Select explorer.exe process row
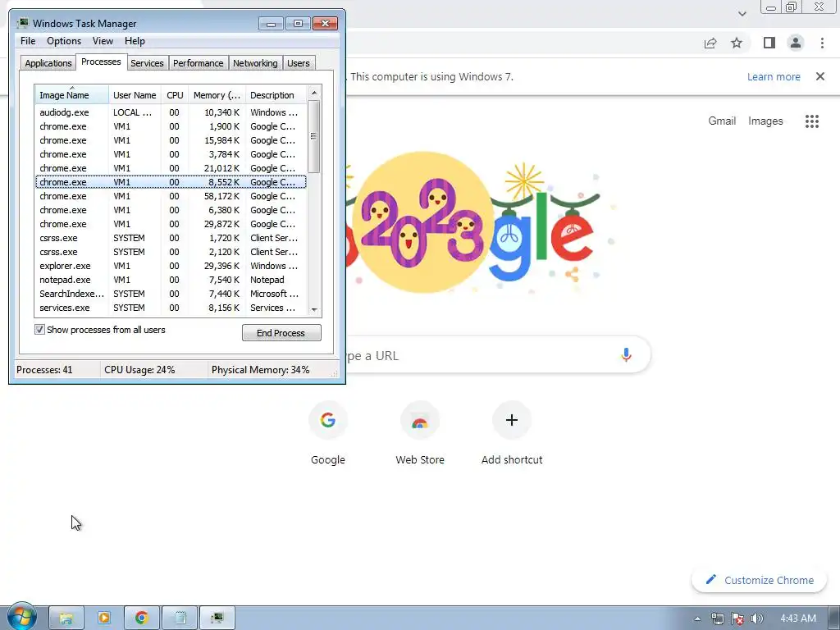Image resolution: width=840 pixels, height=630 pixels. click(x=171, y=266)
